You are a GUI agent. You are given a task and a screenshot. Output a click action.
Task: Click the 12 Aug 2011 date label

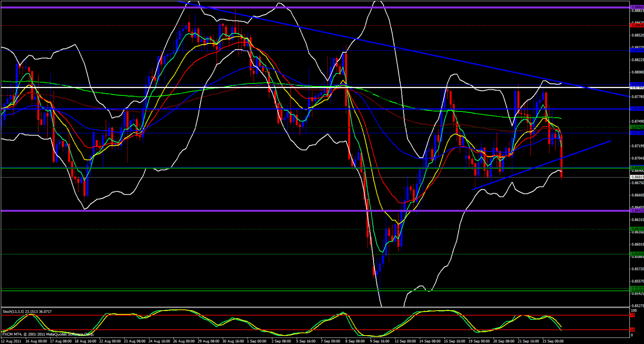11,341
